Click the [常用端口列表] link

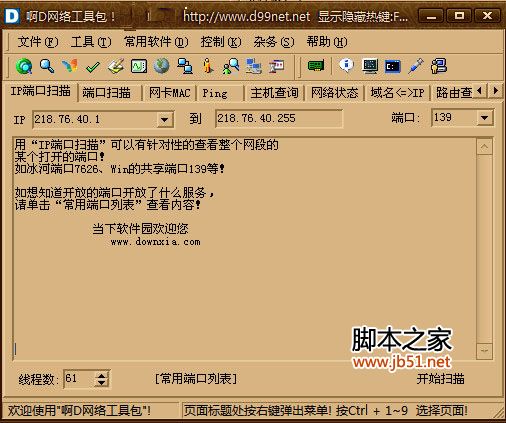[x=196, y=379]
